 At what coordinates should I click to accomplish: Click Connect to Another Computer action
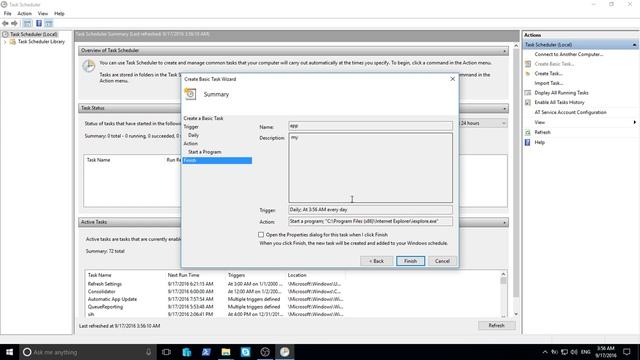(x=569, y=54)
